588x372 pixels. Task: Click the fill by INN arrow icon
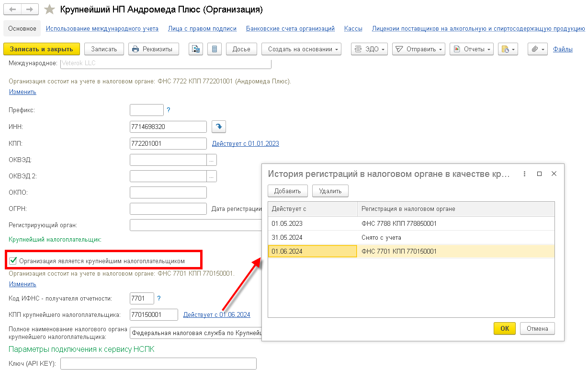[x=219, y=127]
